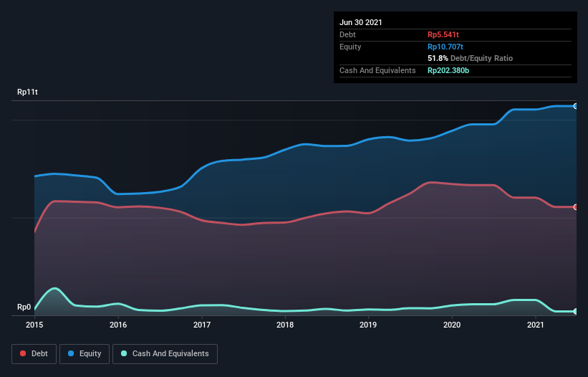Image resolution: width=588 pixels, height=377 pixels.
Task: Click Cash And Equivalents tooltip label
Action: [x=377, y=70]
